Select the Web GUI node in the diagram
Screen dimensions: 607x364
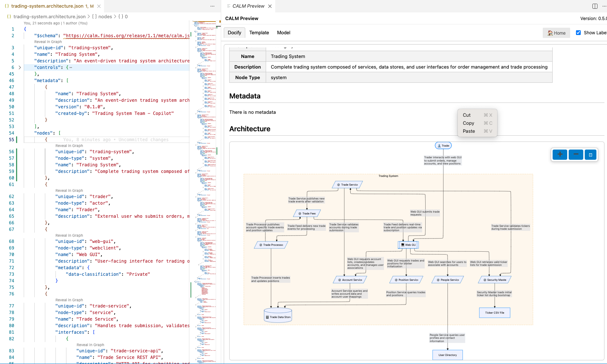pyautogui.click(x=408, y=245)
